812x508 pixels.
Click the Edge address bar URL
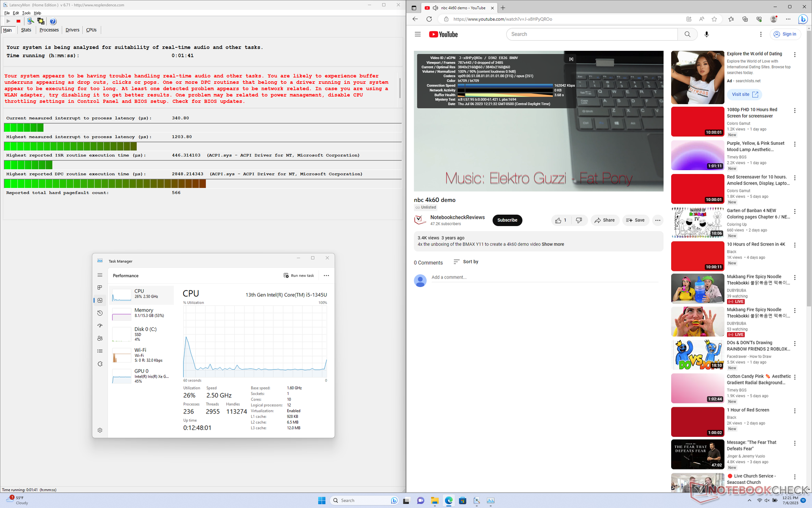[x=502, y=19]
